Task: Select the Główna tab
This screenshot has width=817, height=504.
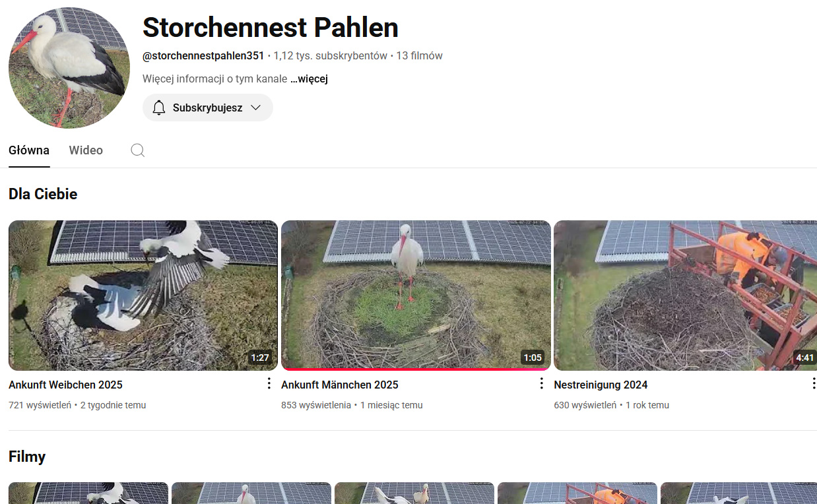Action: coord(29,150)
